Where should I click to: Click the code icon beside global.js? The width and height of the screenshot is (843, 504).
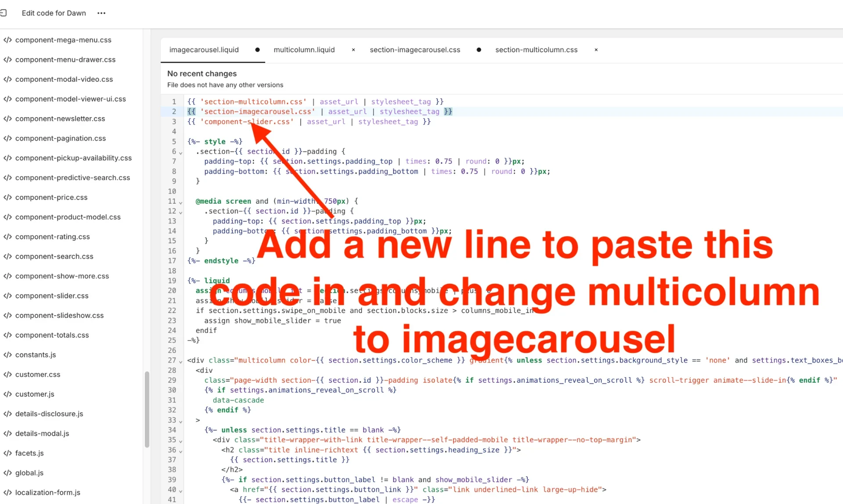pos(7,473)
